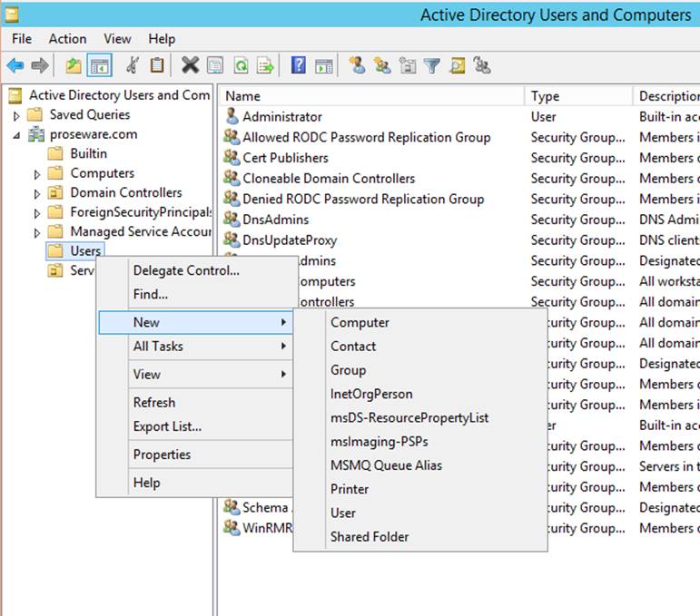Click the Refresh toolbar icon
Image resolution: width=700 pixels, height=616 pixels.
tap(241, 65)
